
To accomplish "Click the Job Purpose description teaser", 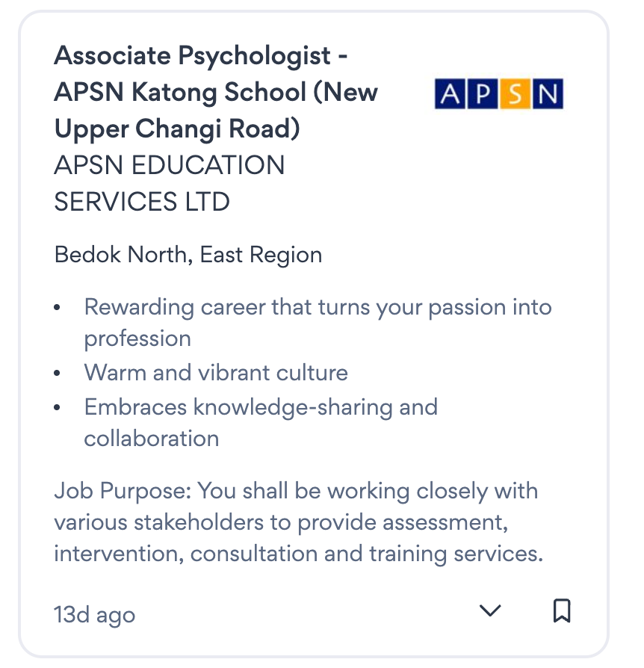I will pyautogui.click(x=296, y=522).
